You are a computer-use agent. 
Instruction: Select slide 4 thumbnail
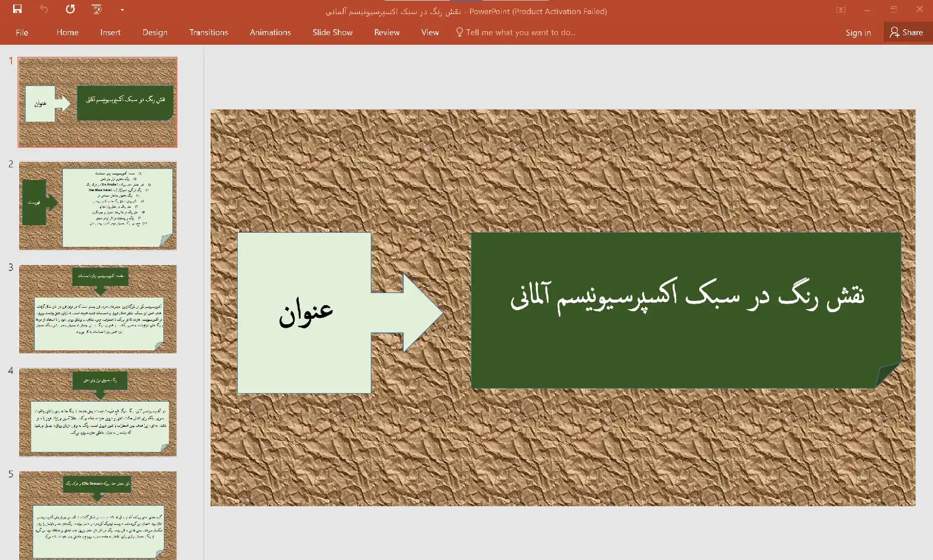[98, 412]
